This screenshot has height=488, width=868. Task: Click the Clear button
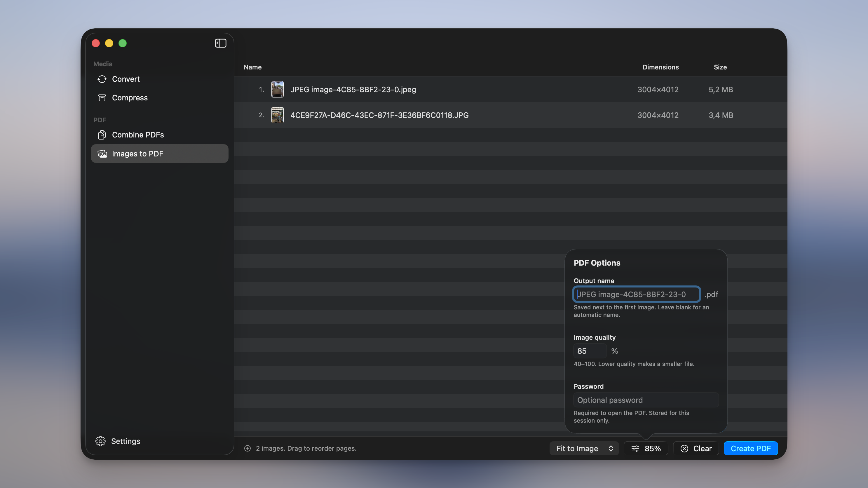click(x=696, y=449)
